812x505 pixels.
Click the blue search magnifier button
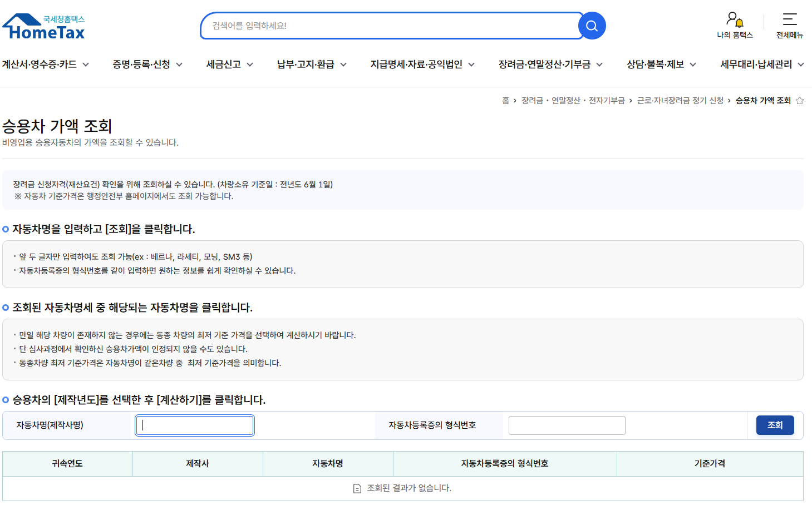[592, 26]
